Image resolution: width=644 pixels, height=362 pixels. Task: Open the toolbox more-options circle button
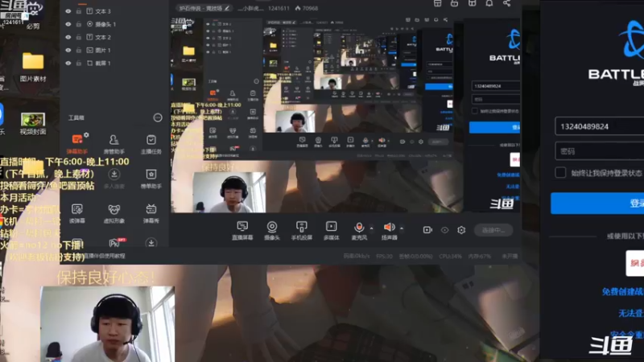tap(158, 117)
